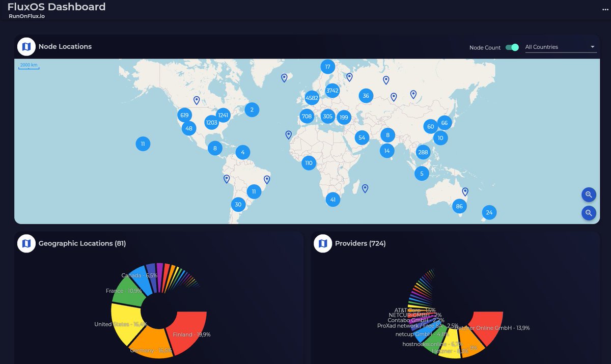
Task: Click the map pin in Madagascar area
Action: pos(365,188)
